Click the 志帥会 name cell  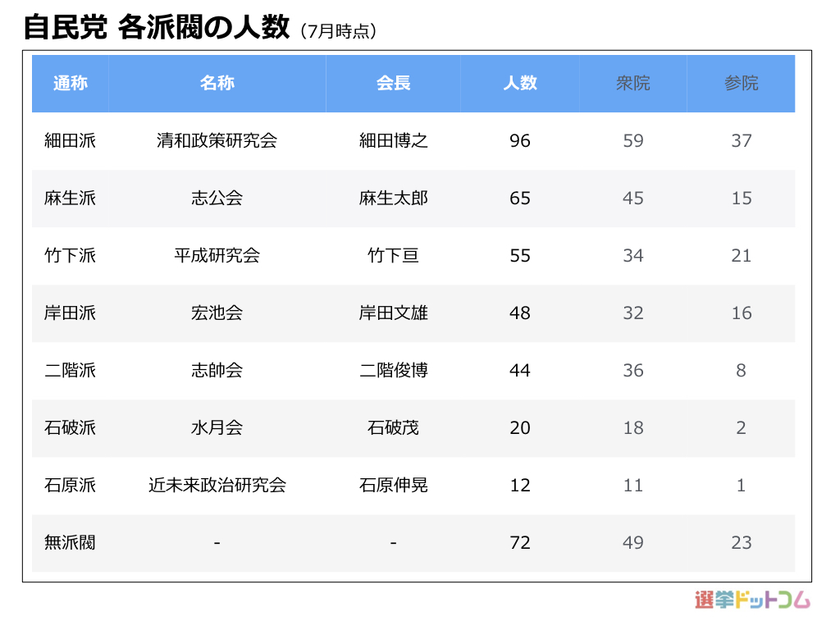coord(217,371)
